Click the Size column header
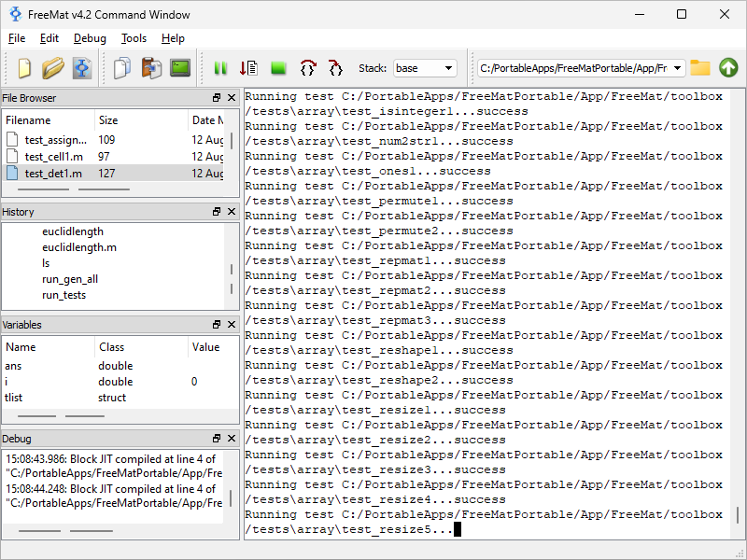747x560 pixels. pos(108,120)
